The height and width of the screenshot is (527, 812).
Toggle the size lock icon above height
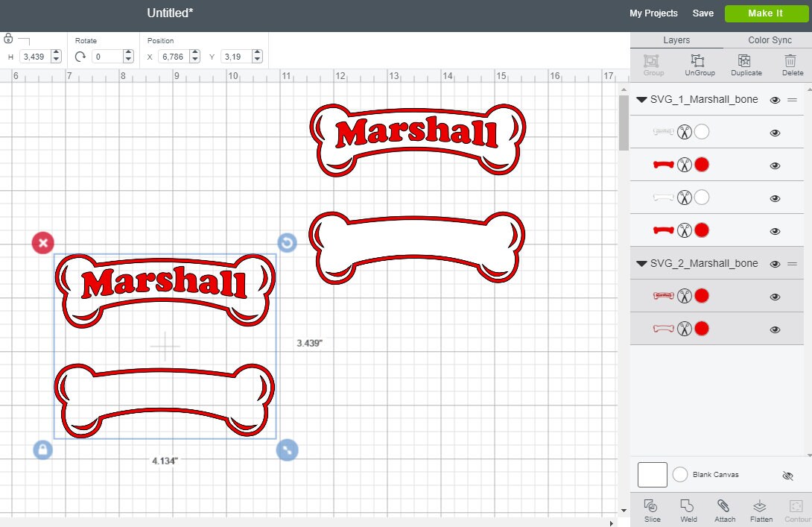[x=8, y=38]
